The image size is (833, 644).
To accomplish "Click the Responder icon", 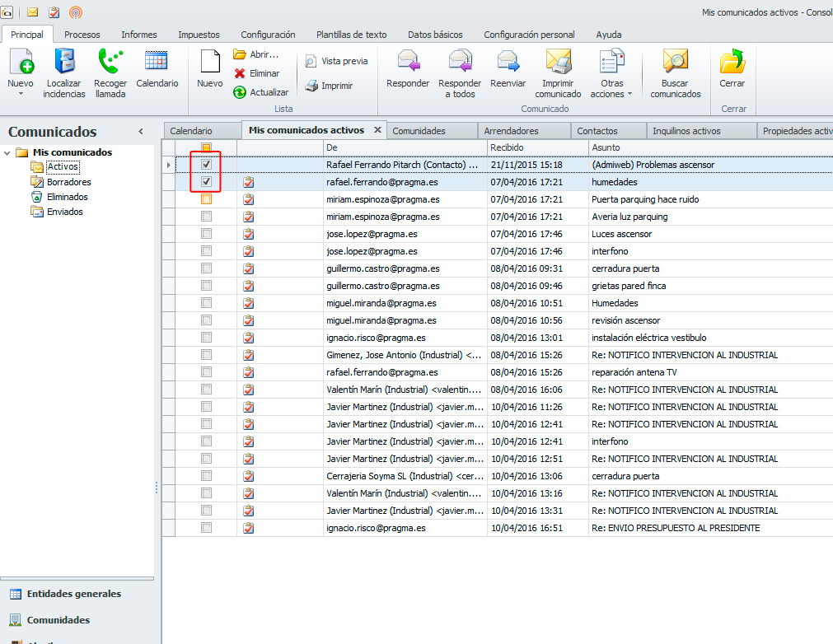I will tap(408, 61).
